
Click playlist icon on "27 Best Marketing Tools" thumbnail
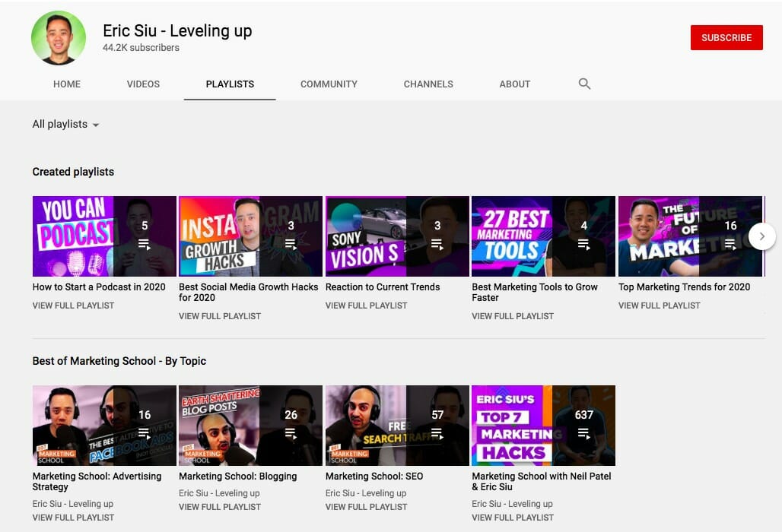click(x=583, y=243)
